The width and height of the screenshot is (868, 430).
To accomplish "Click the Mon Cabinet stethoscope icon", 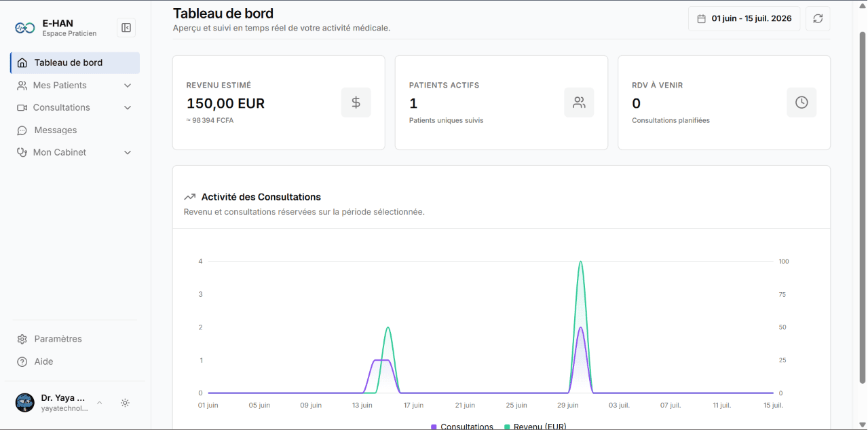I will tap(22, 153).
